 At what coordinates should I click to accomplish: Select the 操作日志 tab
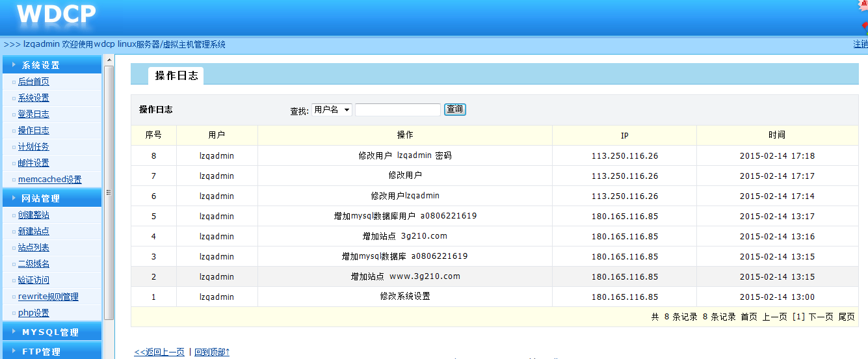point(176,75)
